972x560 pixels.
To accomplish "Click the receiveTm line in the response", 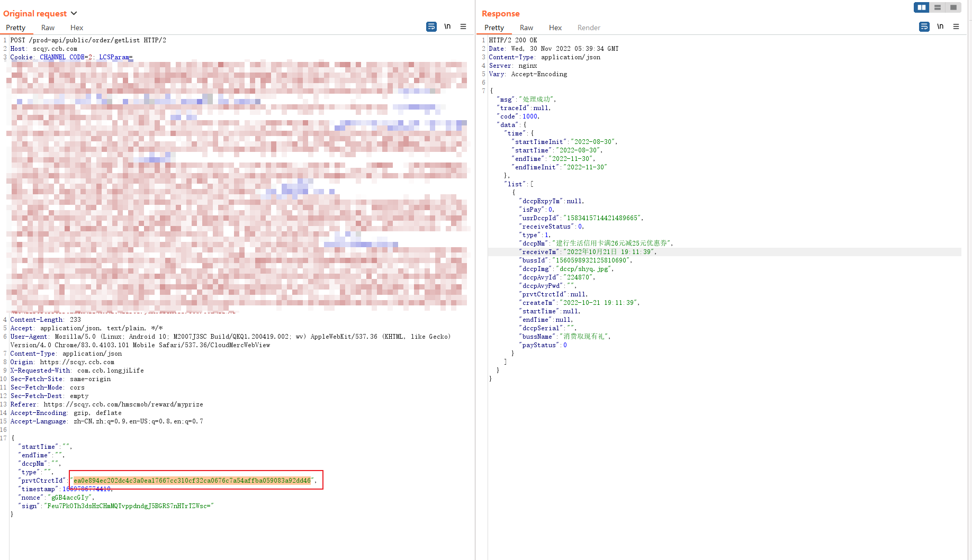I will point(588,252).
